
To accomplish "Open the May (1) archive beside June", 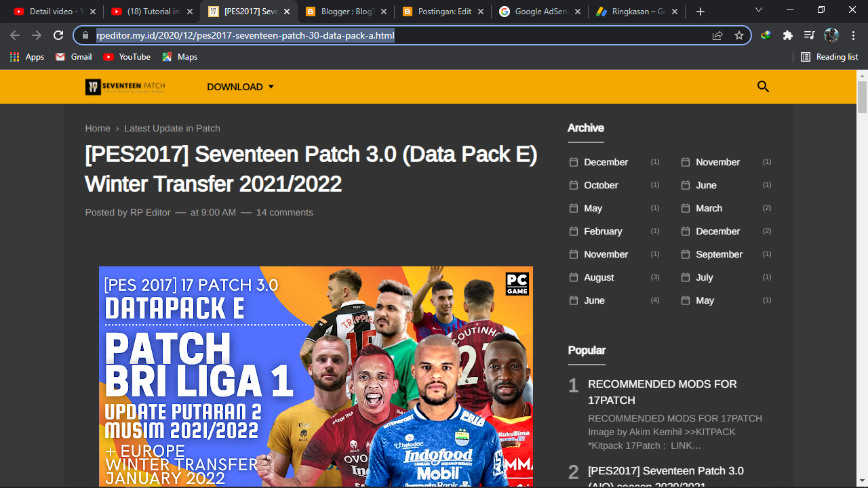I will [x=593, y=208].
